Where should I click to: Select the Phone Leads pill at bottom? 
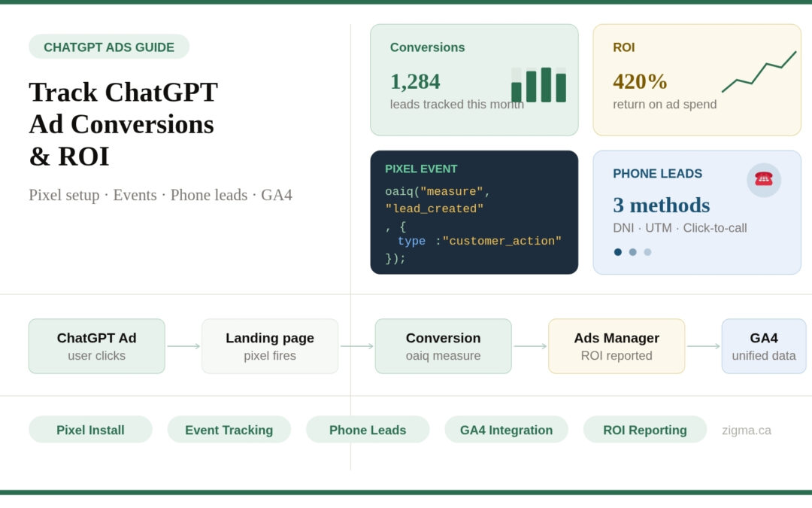(x=368, y=430)
